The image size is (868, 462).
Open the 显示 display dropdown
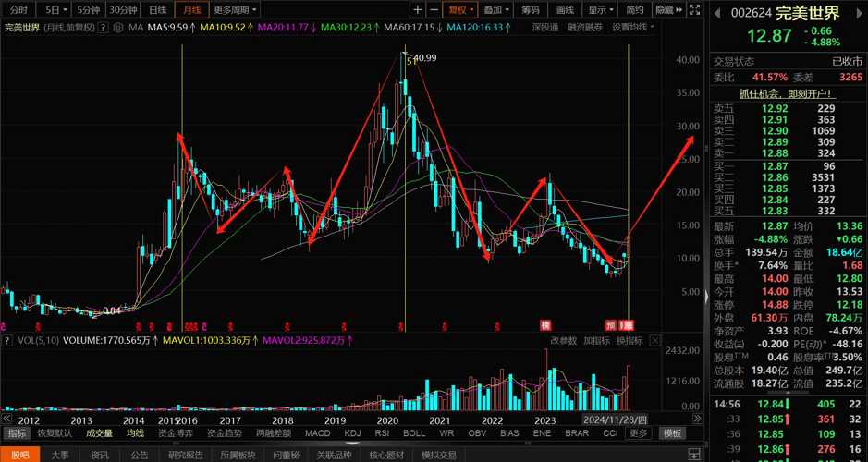coord(601,9)
